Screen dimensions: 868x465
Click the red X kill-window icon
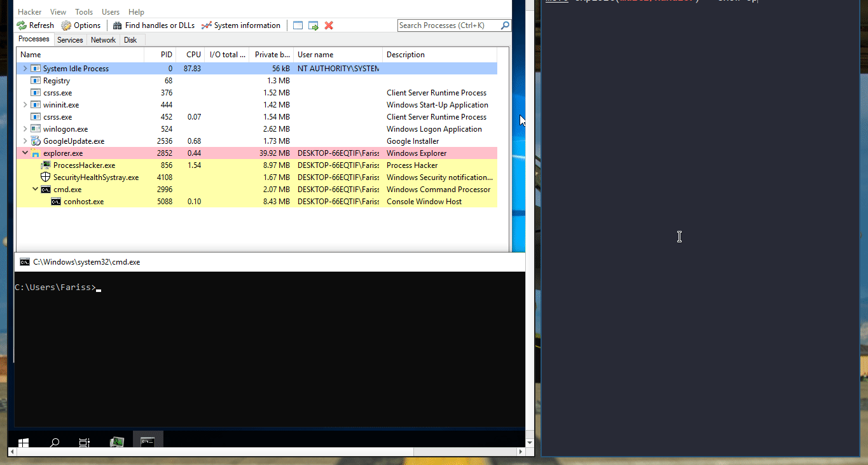[329, 25]
